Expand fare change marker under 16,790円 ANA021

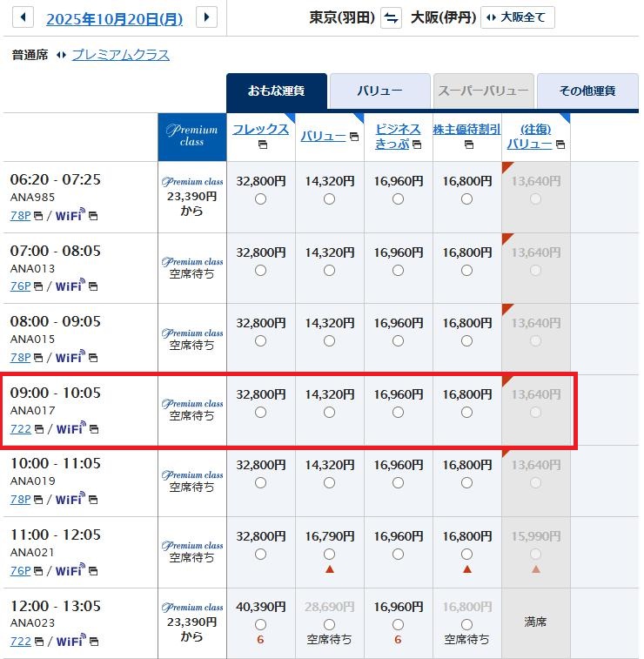[x=329, y=569]
